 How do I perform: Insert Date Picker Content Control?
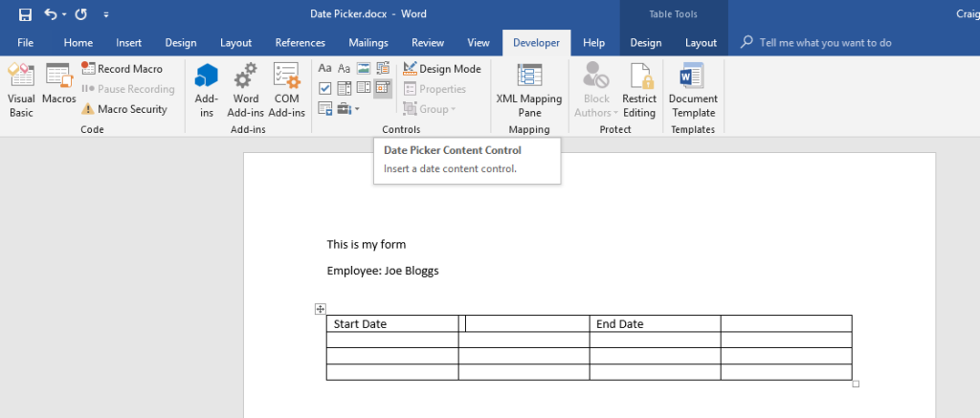click(x=383, y=89)
